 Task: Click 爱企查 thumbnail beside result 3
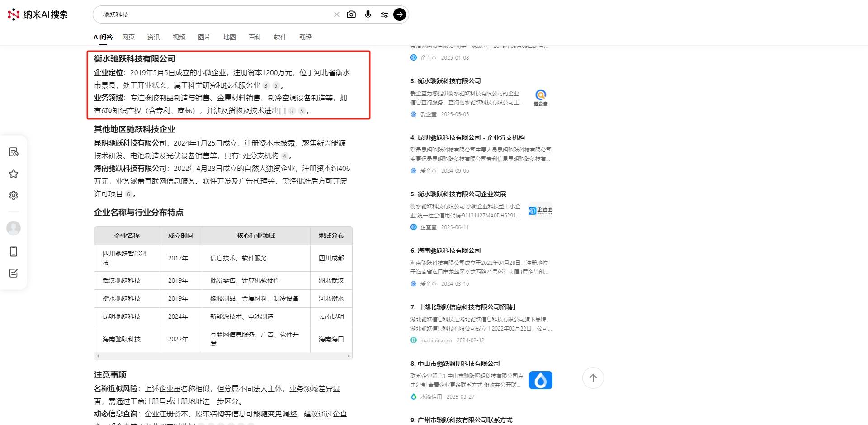[x=541, y=98]
